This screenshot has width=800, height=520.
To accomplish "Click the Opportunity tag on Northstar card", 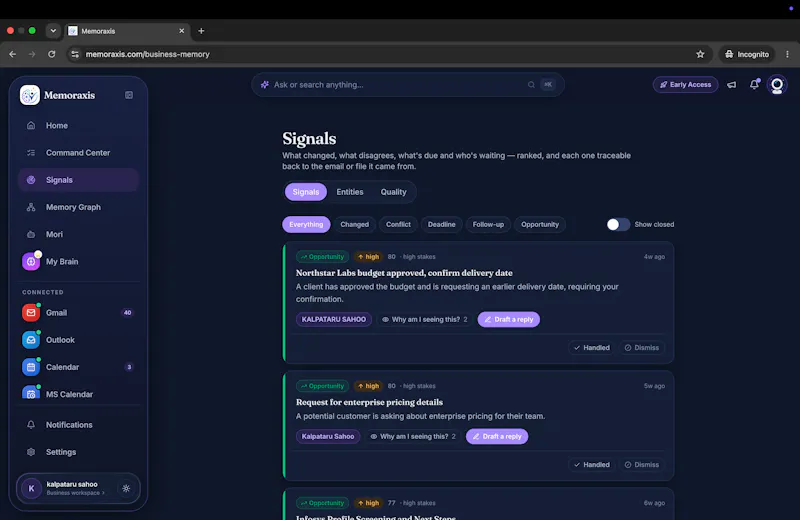I will click(322, 257).
